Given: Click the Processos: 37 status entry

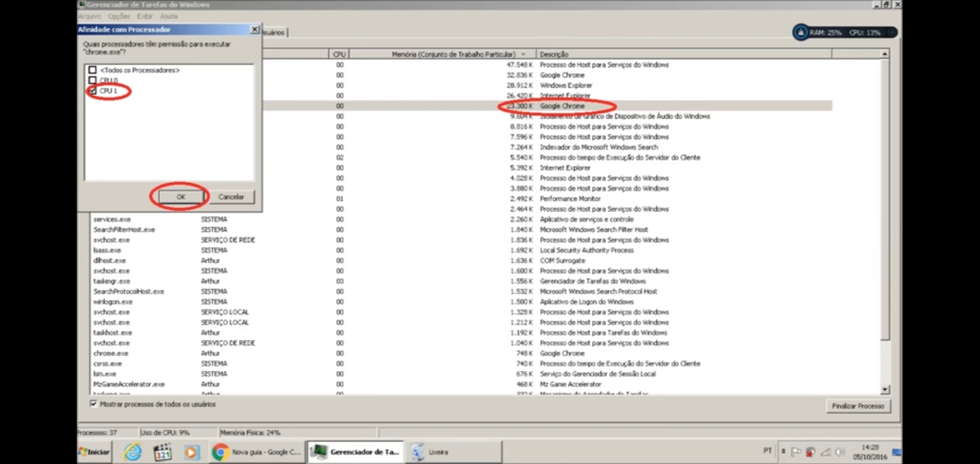Looking at the screenshot, I should click(97, 432).
